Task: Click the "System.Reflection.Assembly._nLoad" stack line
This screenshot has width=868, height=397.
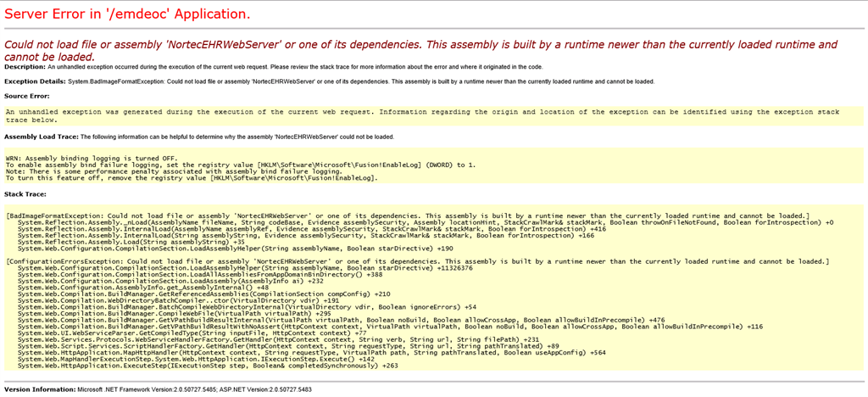Action: tap(426, 222)
